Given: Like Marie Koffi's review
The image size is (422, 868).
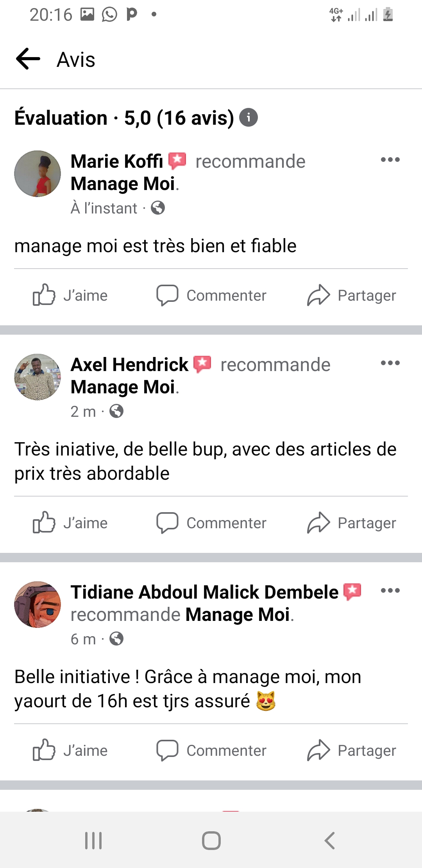Looking at the screenshot, I should [70, 295].
